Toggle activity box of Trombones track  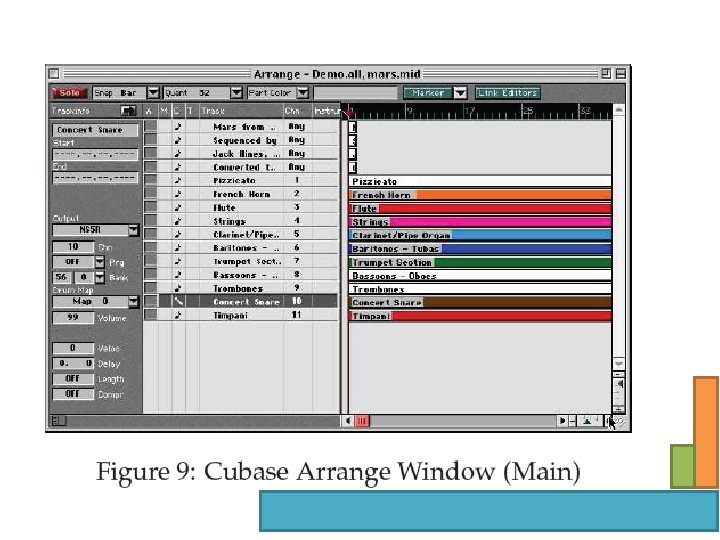151,288
